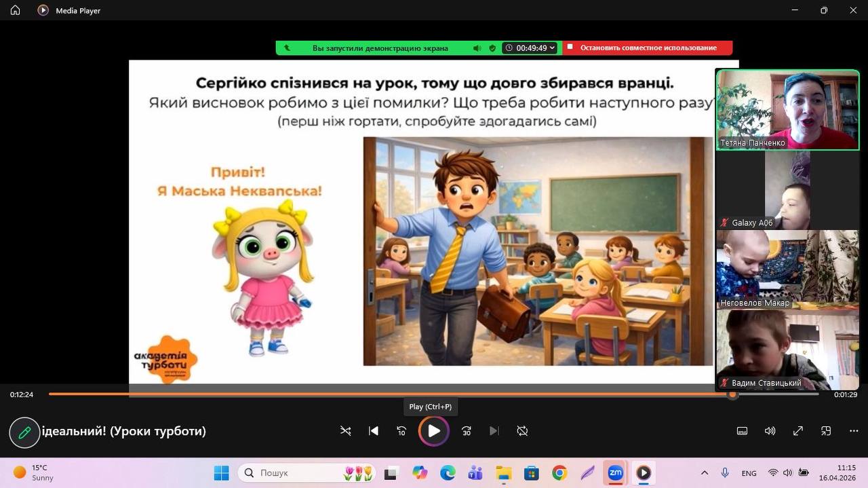Toggle repeat mode icon
This screenshot has height=488, width=868.
point(522,431)
